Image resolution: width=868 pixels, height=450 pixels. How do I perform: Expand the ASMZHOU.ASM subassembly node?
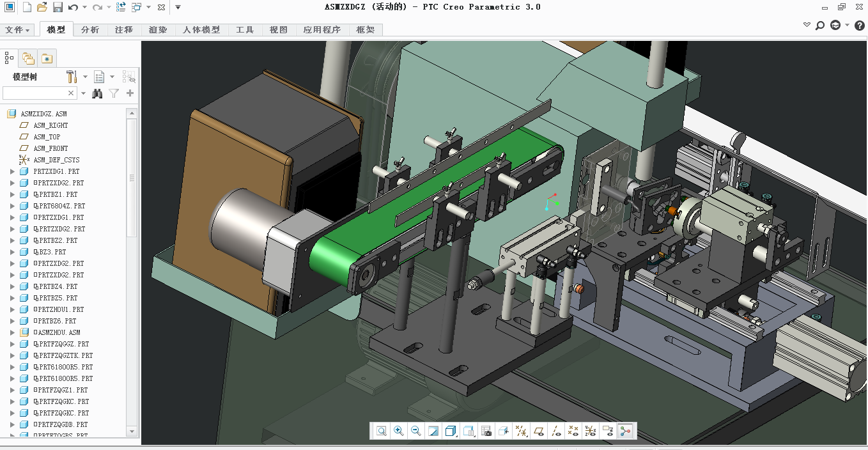click(12, 332)
